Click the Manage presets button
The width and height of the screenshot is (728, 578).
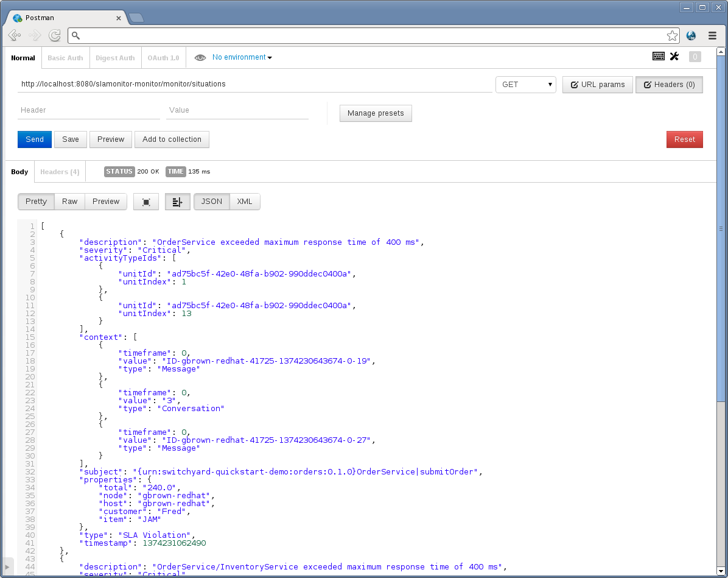[x=376, y=113]
